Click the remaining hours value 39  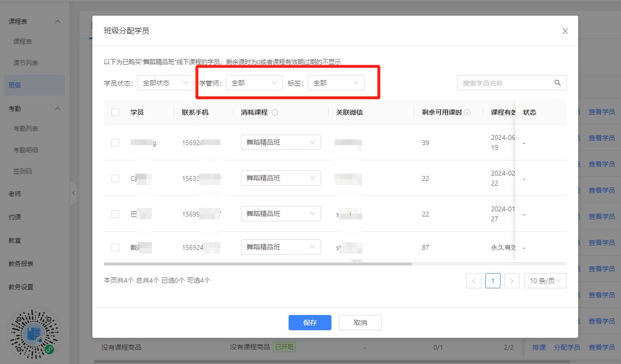click(425, 143)
